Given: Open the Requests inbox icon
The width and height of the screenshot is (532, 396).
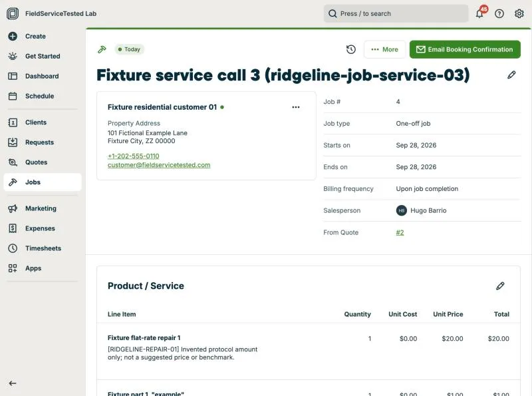Looking at the screenshot, I should tap(13, 142).
